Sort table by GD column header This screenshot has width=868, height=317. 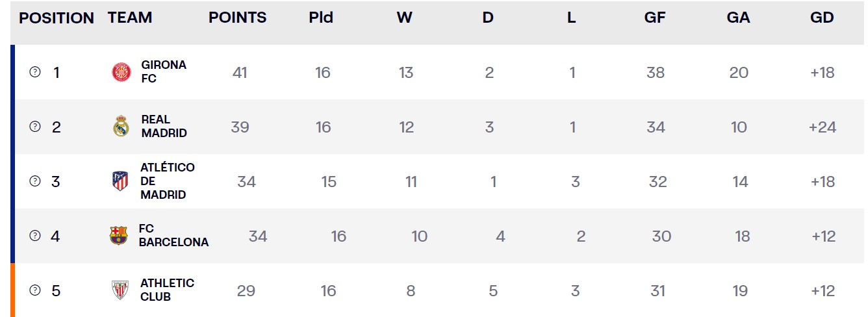822,18
